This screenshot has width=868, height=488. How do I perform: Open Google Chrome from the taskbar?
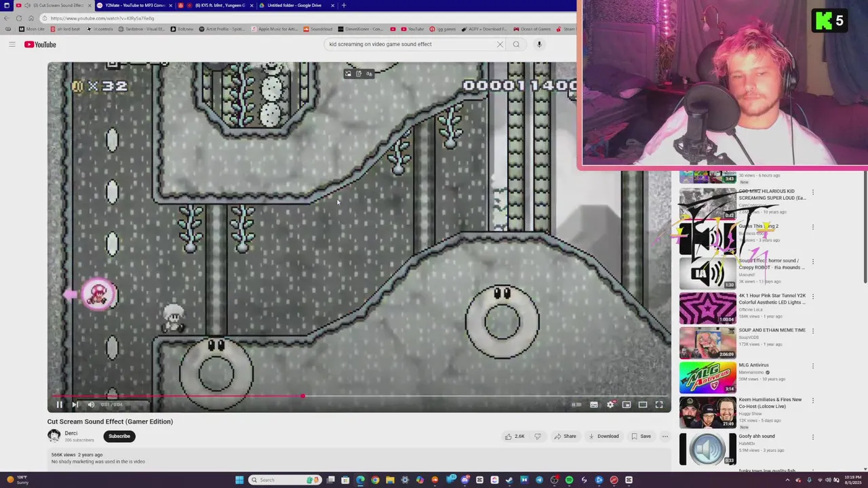point(375,480)
